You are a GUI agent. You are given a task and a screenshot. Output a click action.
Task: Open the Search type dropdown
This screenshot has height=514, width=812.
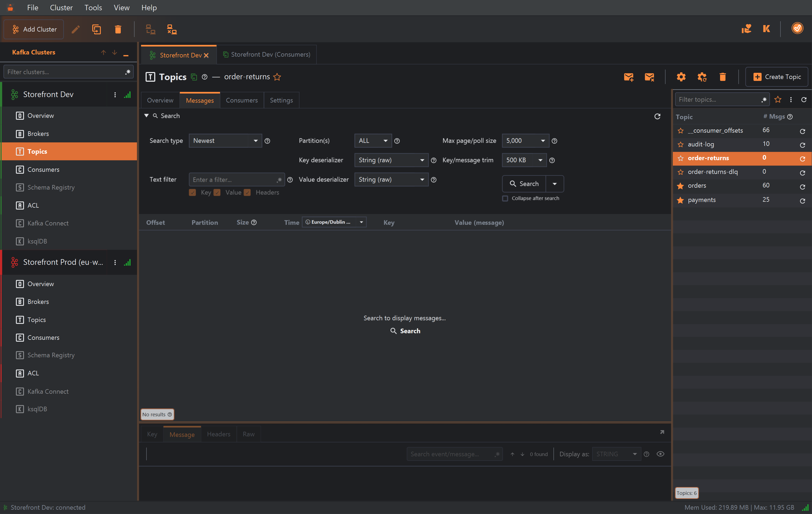tap(225, 141)
